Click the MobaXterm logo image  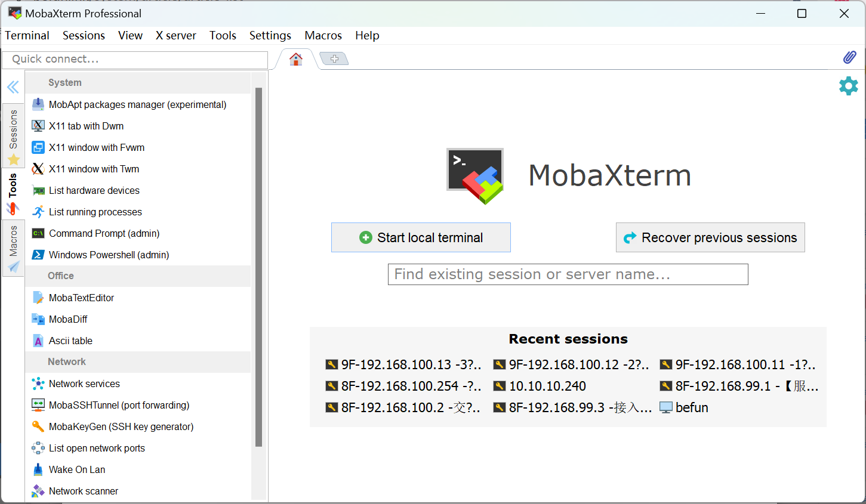click(476, 176)
